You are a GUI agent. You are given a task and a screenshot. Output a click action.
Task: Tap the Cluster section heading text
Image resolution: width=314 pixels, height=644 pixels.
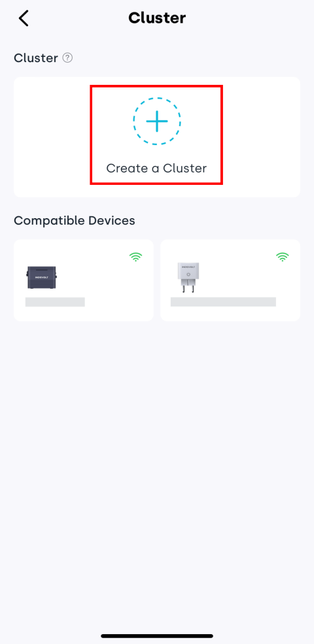click(x=36, y=58)
